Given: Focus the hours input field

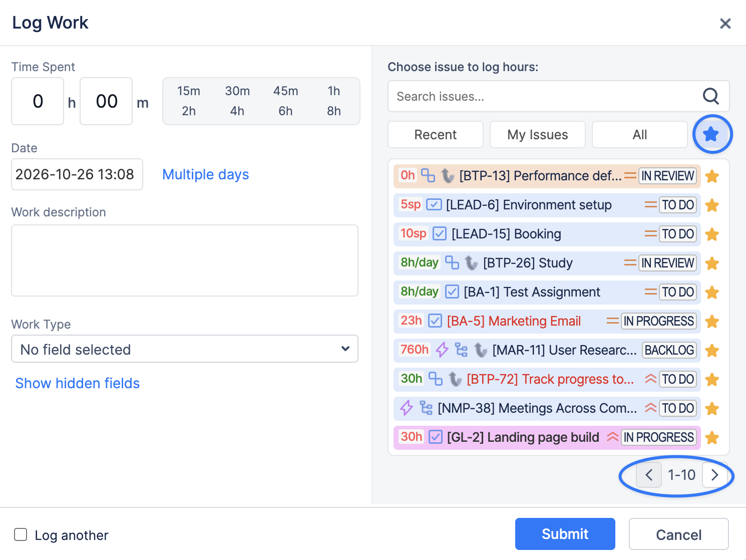Looking at the screenshot, I should point(38,101).
